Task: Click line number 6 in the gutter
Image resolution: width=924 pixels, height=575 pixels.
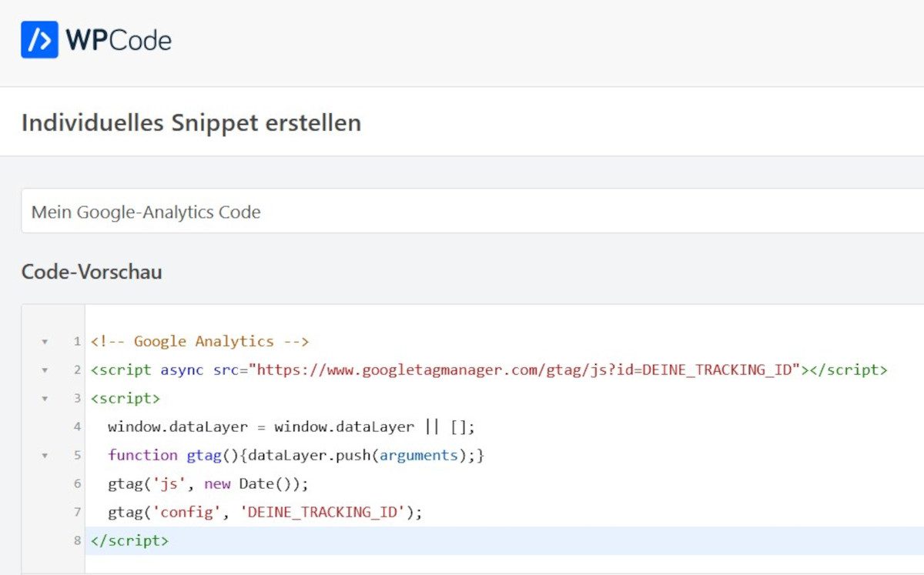Action: point(77,483)
